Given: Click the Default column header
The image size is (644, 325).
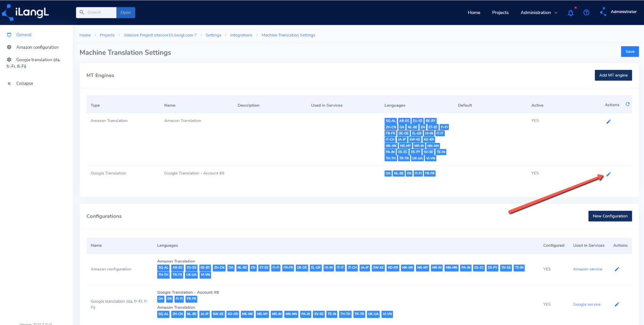Looking at the screenshot, I should point(465,105).
